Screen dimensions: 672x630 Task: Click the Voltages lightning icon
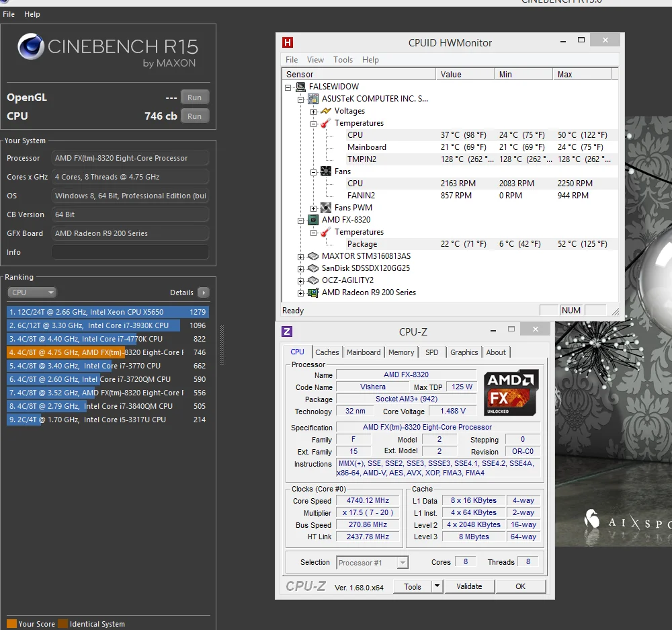(x=326, y=111)
